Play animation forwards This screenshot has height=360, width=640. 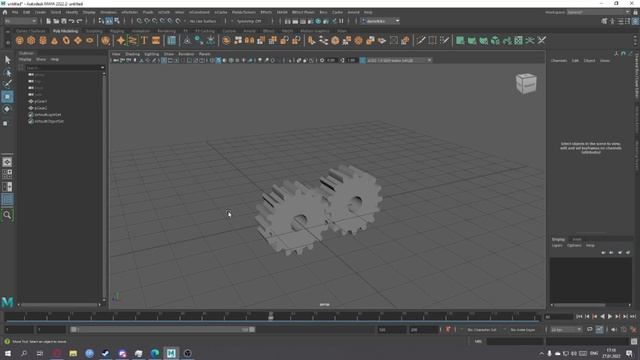[x=610, y=316]
